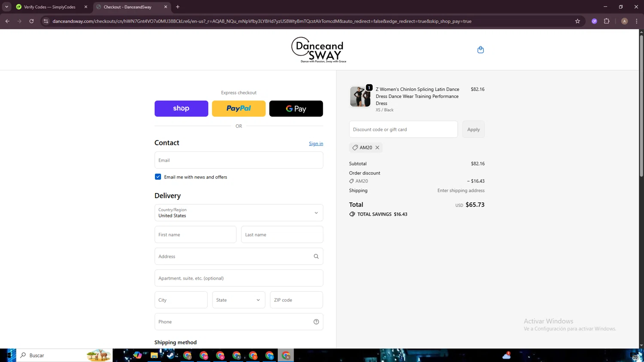Remove the AM20 discount code tag
The width and height of the screenshot is (644, 362).
click(377, 148)
